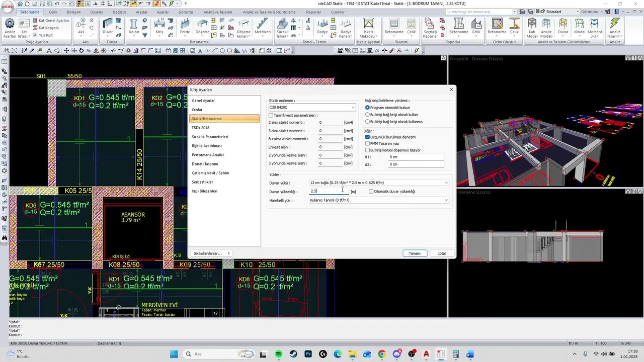644x362 pixels.
Task: Select Program otomatik bulsun radio
Action: point(367,108)
